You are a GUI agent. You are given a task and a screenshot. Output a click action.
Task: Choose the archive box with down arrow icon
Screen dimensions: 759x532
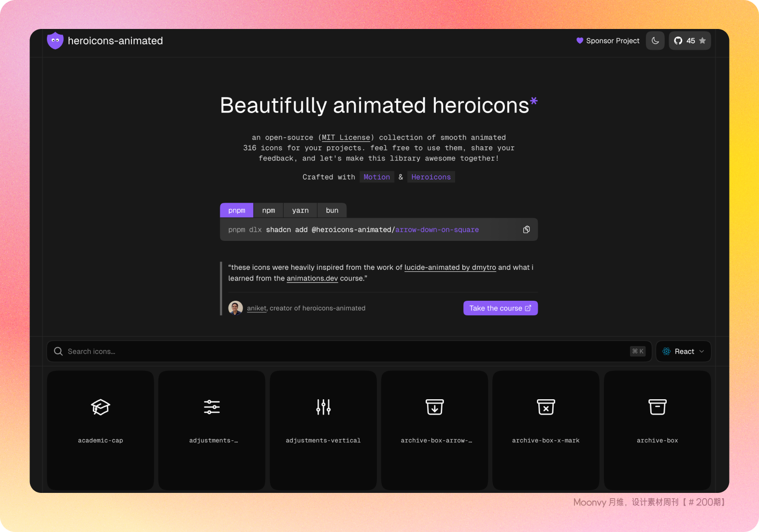coord(434,407)
